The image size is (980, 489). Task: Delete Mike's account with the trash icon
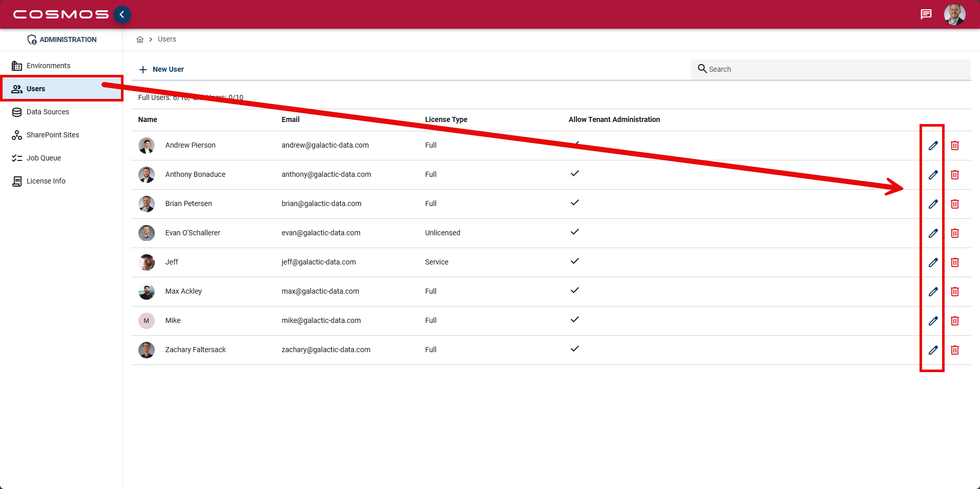954,321
